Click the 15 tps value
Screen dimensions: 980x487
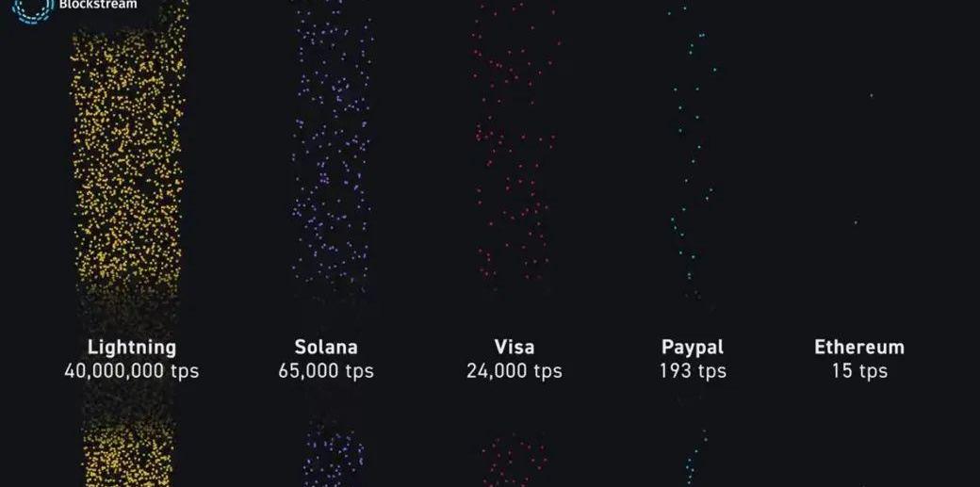[859, 370]
